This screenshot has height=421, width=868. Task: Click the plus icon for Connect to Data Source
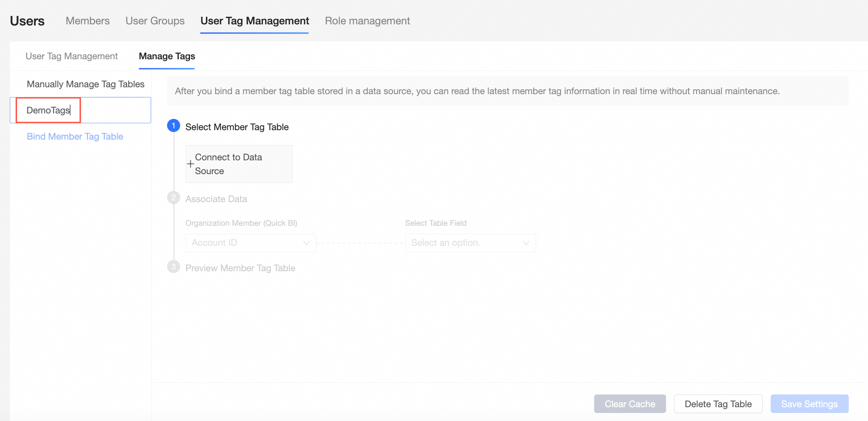click(190, 164)
